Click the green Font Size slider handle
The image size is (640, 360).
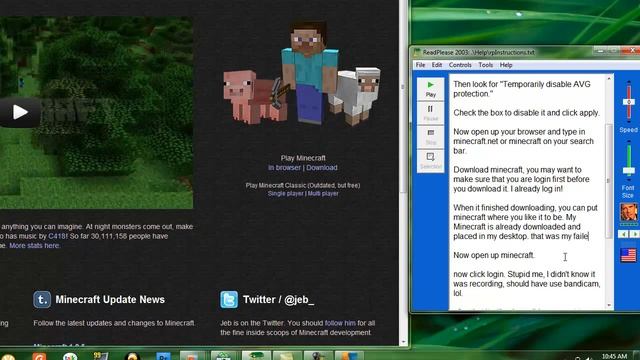point(629,170)
